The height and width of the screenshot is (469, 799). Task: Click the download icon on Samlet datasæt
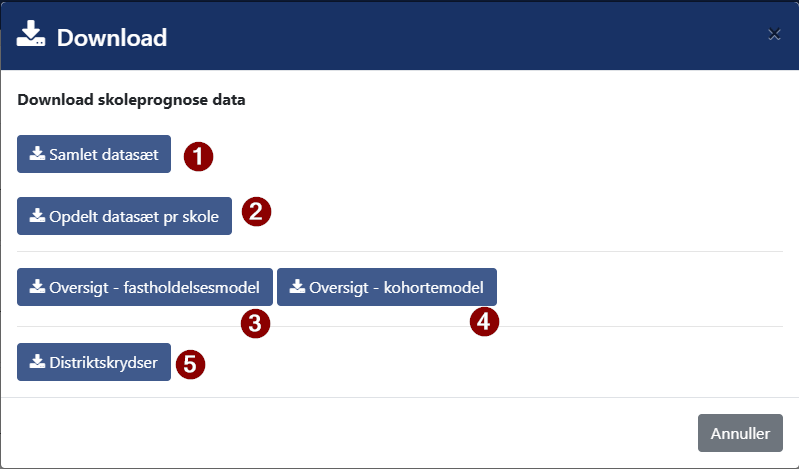click(x=37, y=154)
